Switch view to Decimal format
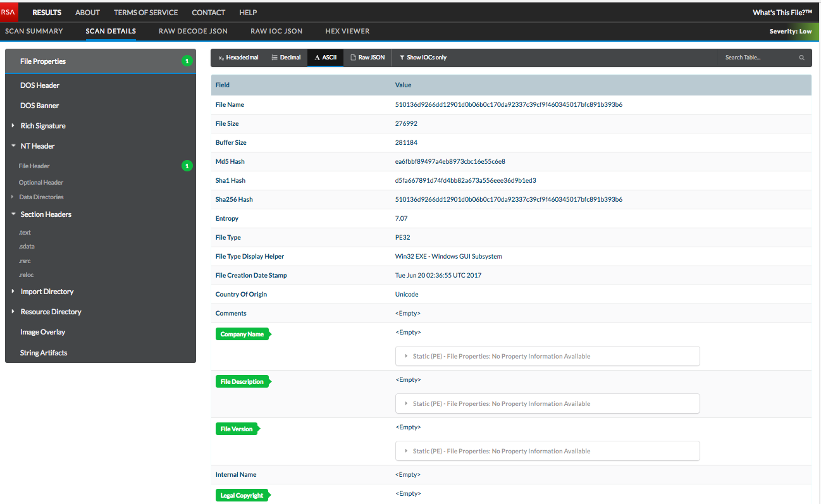Viewport: 821px width, 504px height. pos(286,58)
